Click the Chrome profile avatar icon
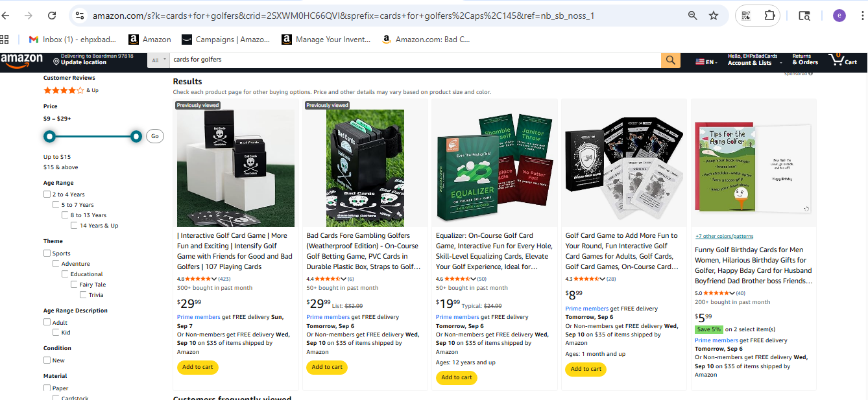The width and height of the screenshot is (868, 400). coord(839,16)
